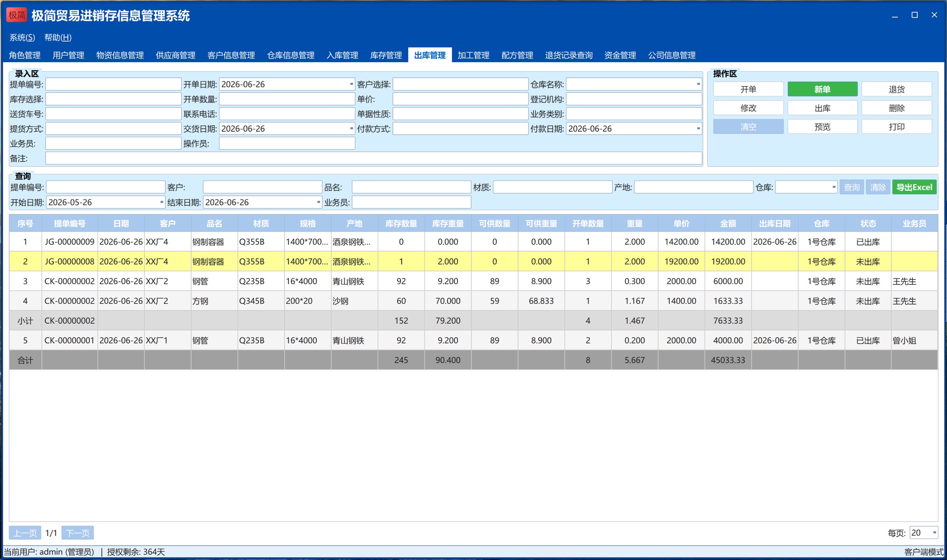Screen dimensions: 947x560
Task: Expand the 每页 page size dropdown
Action: pyautogui.click(x=934, y=533)
